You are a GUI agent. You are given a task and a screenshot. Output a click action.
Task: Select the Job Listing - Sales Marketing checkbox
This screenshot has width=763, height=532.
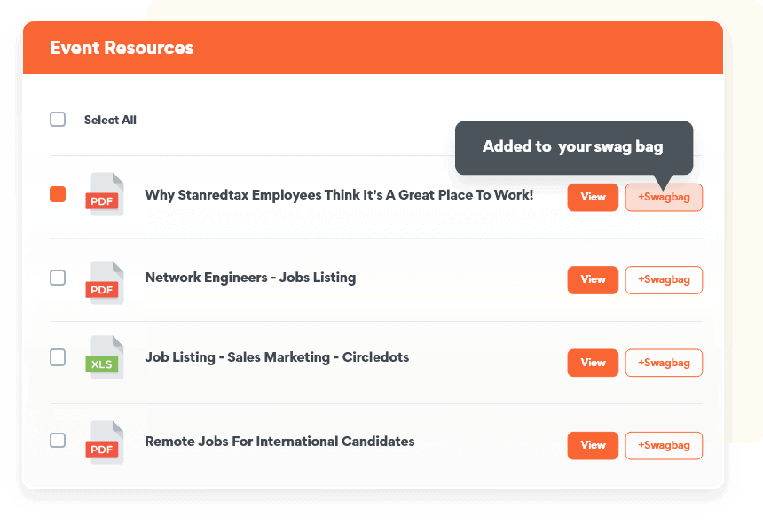point(58,357)
